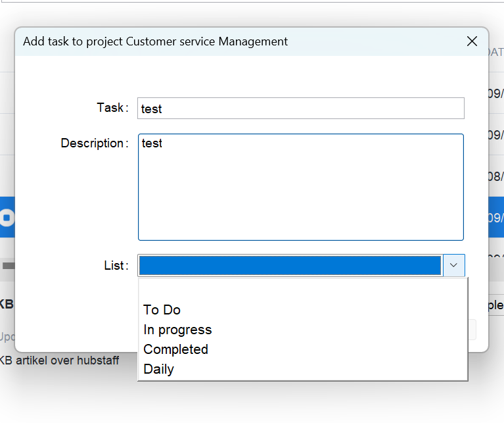Select In progress from the list options
The height and width of the screenshot is (423, 504).
coord(177,330)
